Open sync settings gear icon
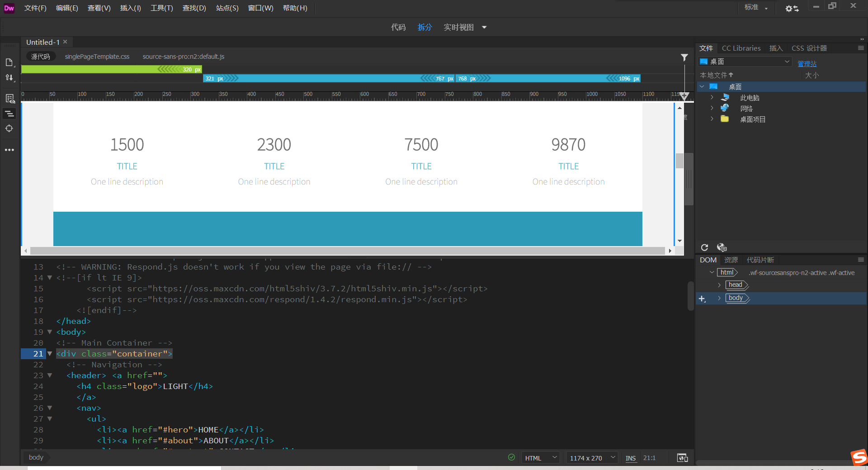The width and height of the screenshot is (868, 470). tap(792, 8)
